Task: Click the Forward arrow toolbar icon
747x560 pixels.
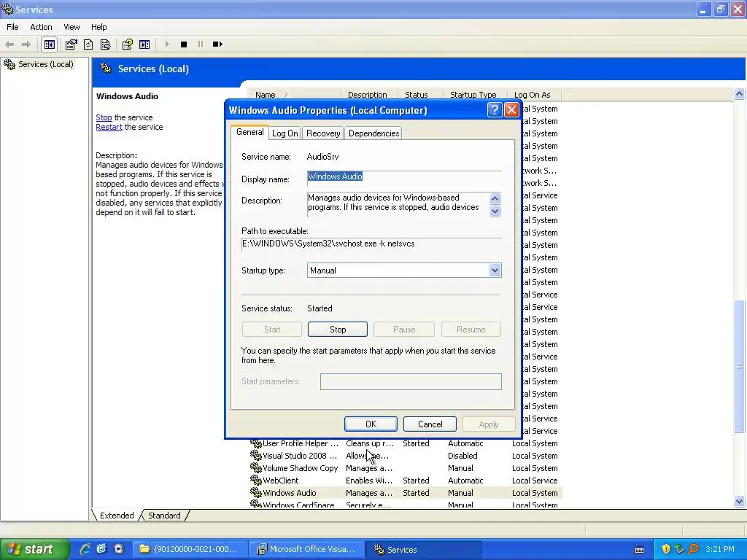Action: (x=26, y=44)
